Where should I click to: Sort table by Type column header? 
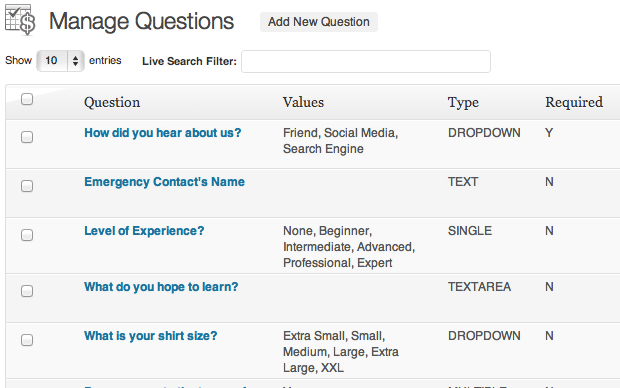[x=463, y=103]
